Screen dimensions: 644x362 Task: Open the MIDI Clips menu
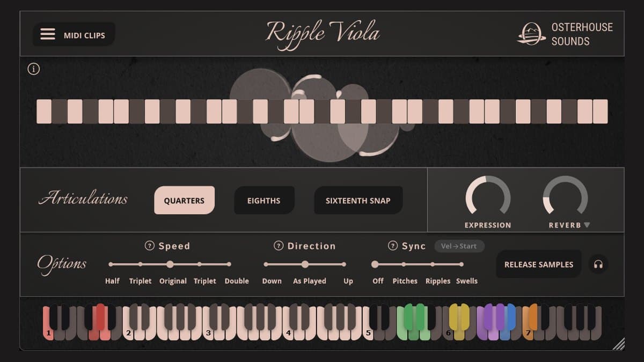tap(74, 34)
